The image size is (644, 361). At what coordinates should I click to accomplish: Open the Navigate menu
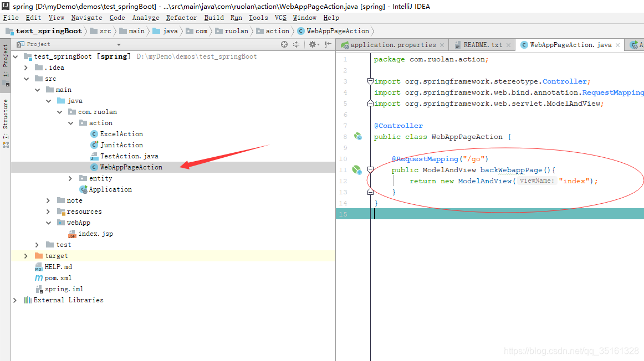click(x=86, y=18)
